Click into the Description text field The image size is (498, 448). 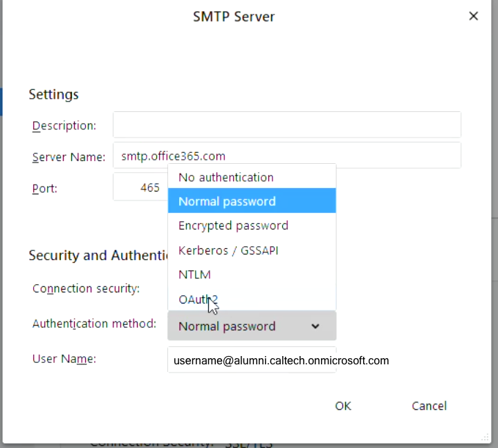point(286,125)
